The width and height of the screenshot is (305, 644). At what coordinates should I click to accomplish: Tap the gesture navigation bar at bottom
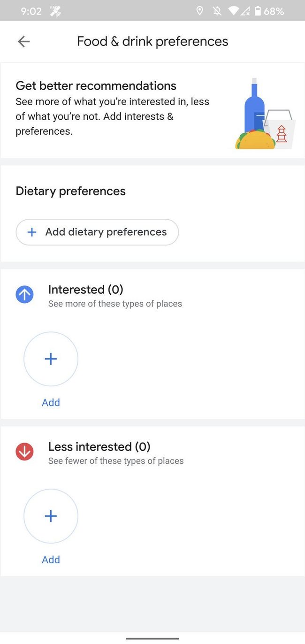tap(152, 637)
